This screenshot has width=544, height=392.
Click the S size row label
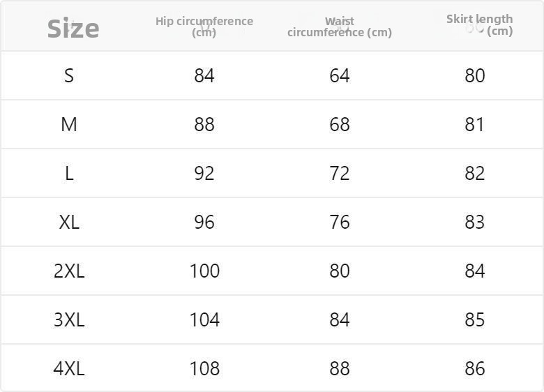tap(69, 75)
